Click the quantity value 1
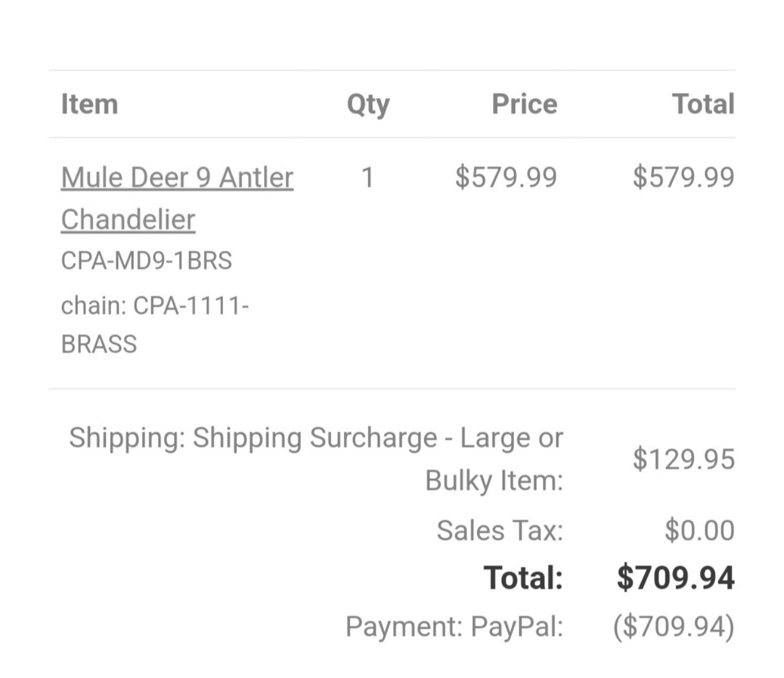The image size is (784, 678). point(368,177)
